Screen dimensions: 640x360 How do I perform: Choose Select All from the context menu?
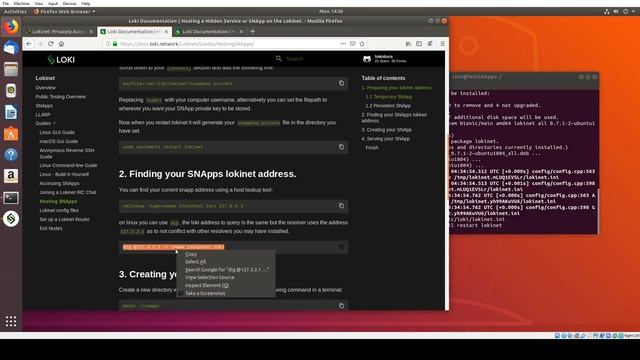tap(196, 262)
